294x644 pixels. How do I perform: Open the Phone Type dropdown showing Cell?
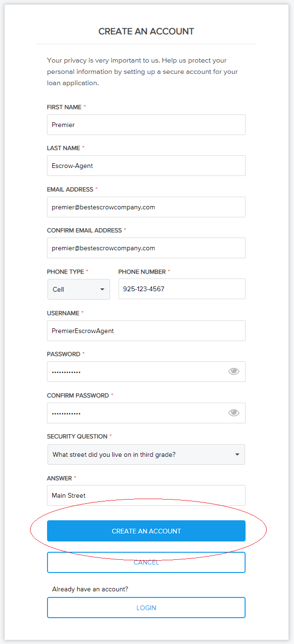point(79,289)
